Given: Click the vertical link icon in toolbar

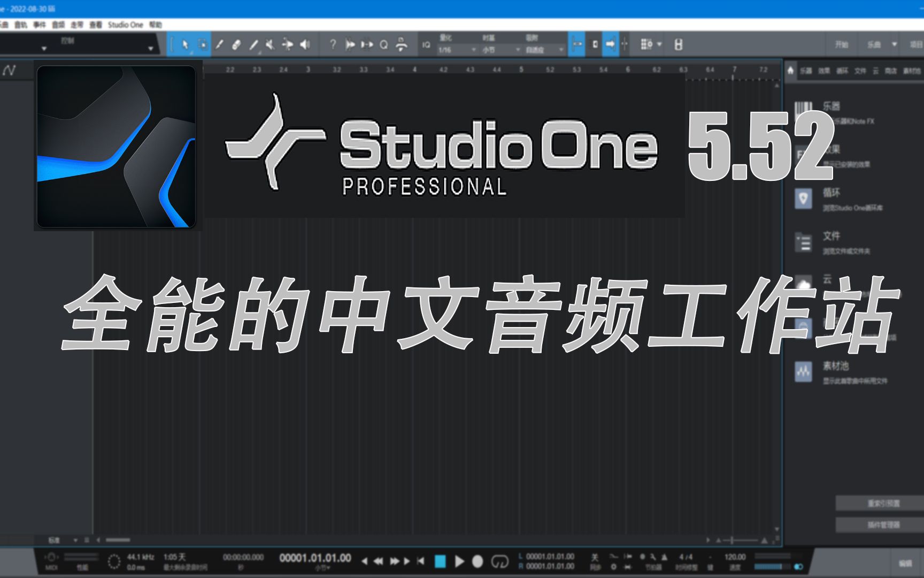Looking at the screenshot, I should pyautogui.click(x=678, y=44).
